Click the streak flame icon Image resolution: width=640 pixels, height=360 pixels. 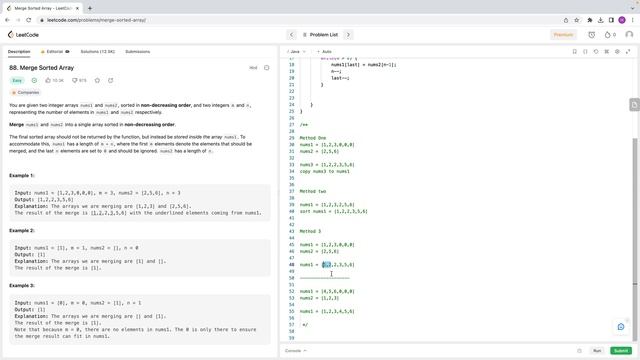pyautogui.click(x=607, y=35)
